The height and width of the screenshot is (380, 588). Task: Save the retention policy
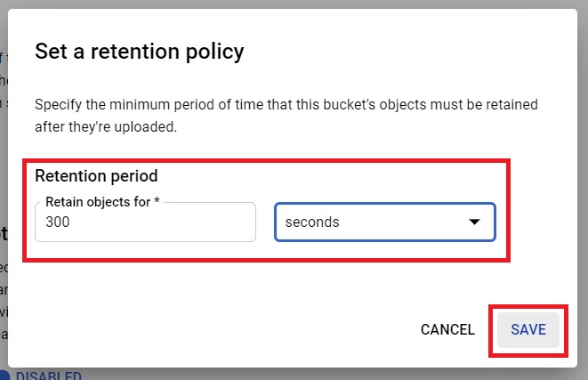tap(528, 330)
